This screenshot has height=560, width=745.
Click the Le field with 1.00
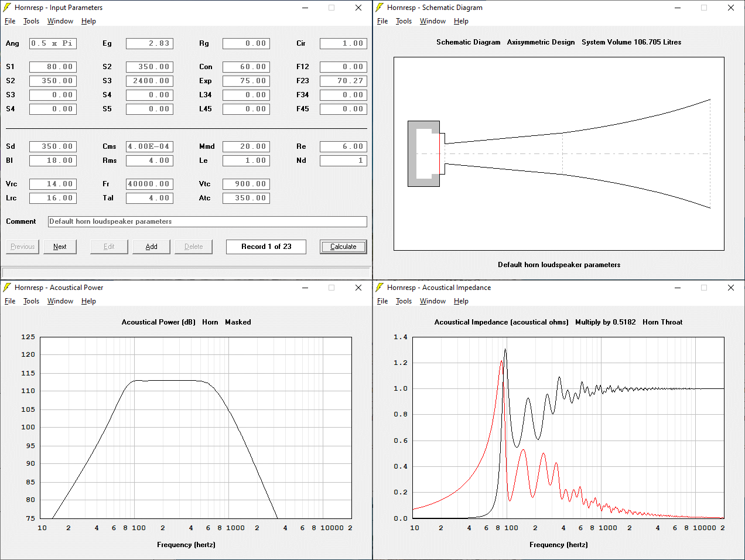pyautogui.click(x=246, y=161)
